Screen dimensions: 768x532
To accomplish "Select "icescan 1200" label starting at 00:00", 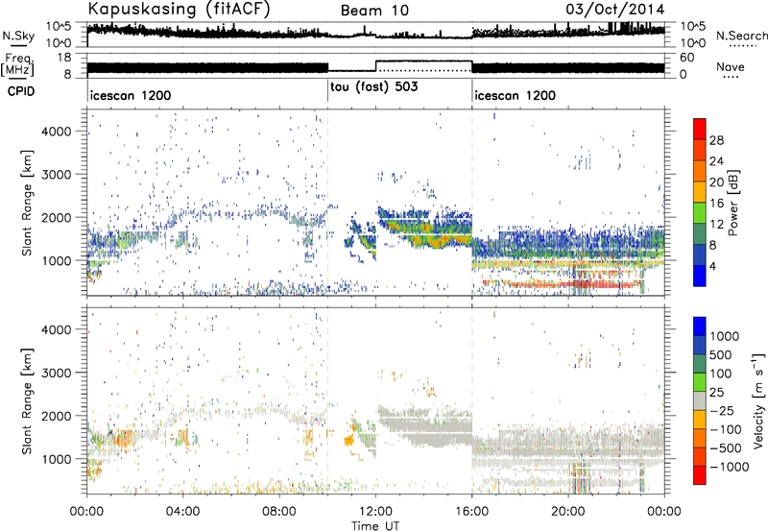I will (x=131, y=95).
